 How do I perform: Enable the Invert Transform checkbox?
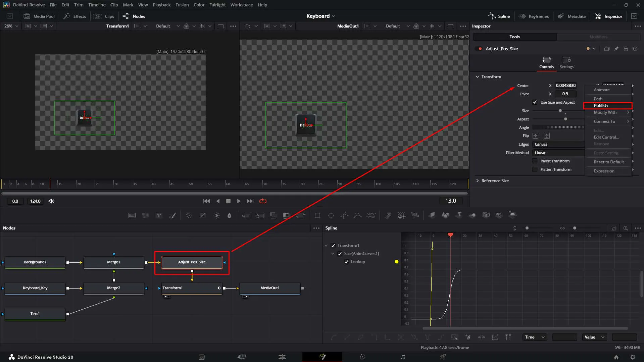click(x=535, y=161)
